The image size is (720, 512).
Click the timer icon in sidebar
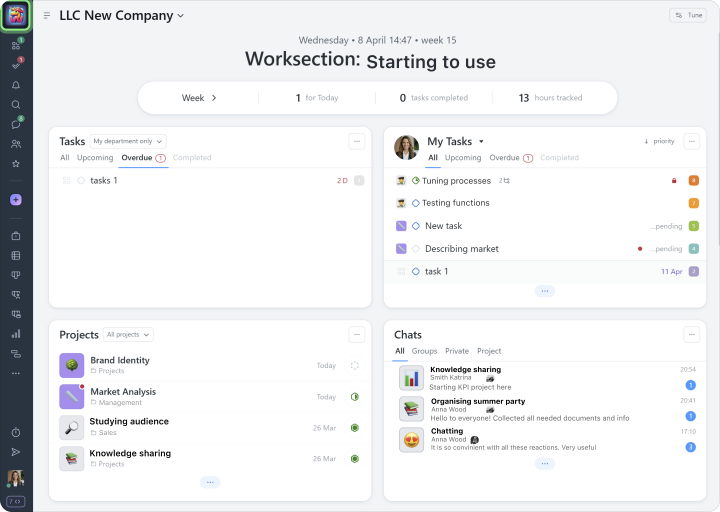[16, 432]
